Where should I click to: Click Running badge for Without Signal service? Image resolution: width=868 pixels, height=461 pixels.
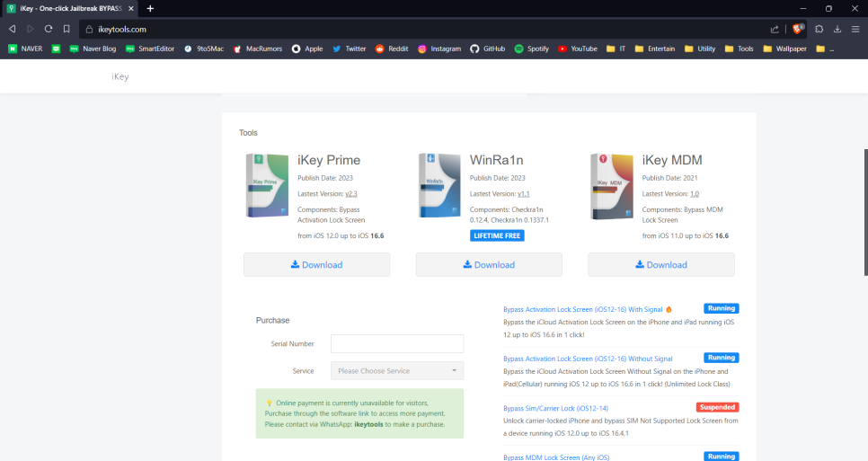722,358
